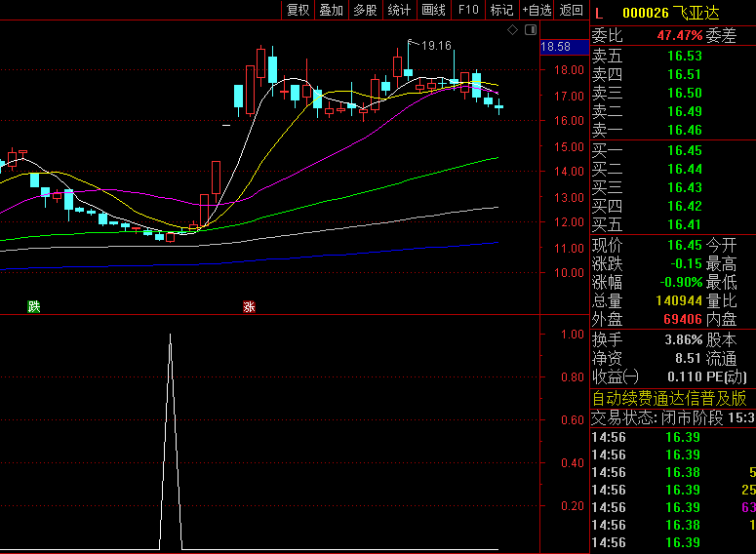Click the red L indicator icon
Image resolution: width=756 pixels, height=554 pixels.
click(x=599, y=14)
